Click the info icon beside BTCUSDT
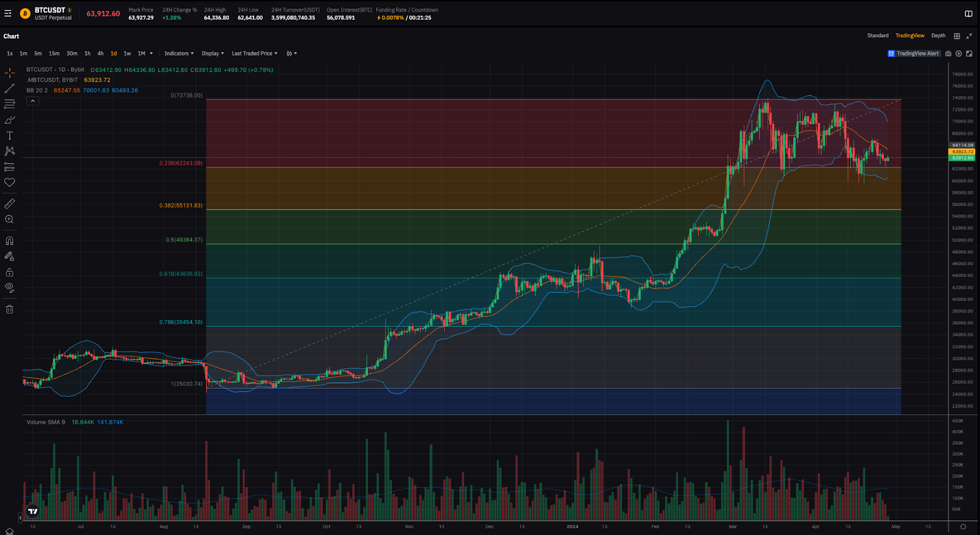The height and width of the screenshot is (535, 980). [70, 10]
